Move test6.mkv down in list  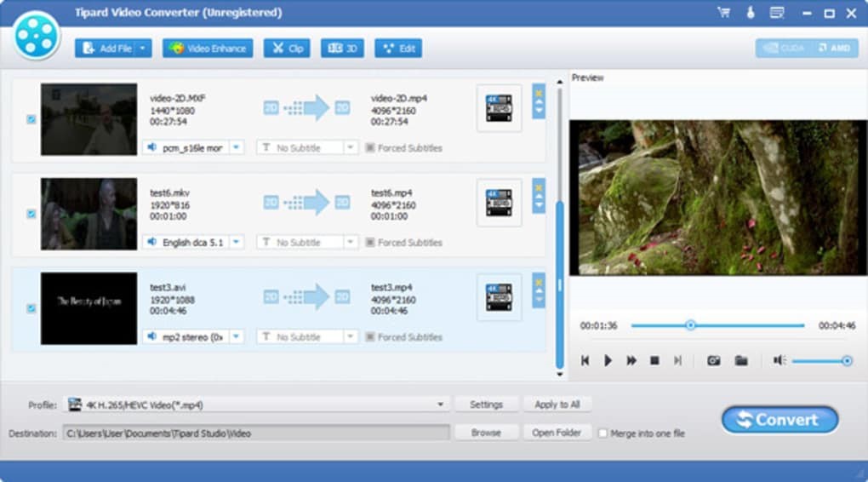[x=539, y=205]
